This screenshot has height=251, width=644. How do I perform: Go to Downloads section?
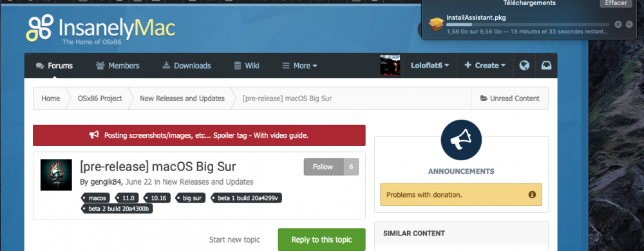187,66
